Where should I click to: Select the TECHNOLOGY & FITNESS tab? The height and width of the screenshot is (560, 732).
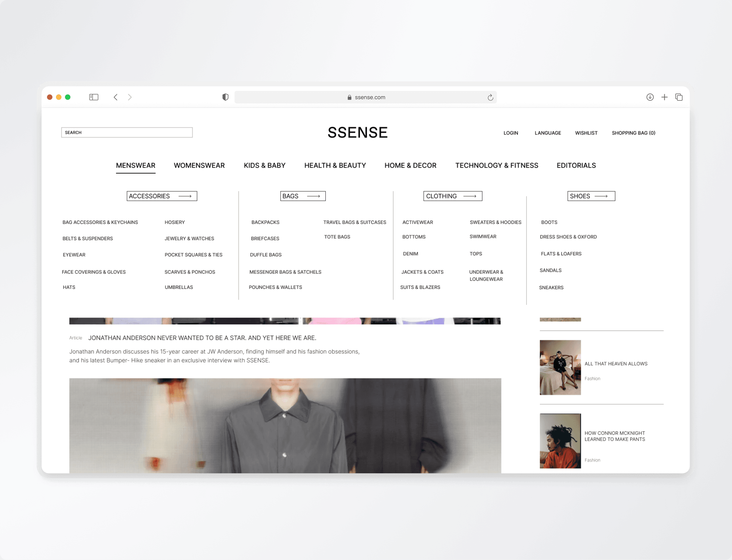tap(497, 166)
